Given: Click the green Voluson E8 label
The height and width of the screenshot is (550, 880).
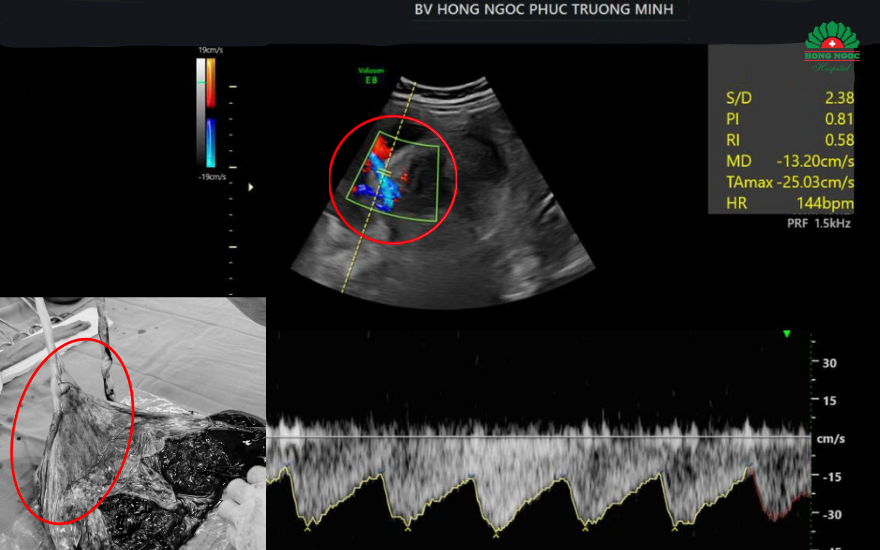Looking at the screenshot, I should [371, 74].
